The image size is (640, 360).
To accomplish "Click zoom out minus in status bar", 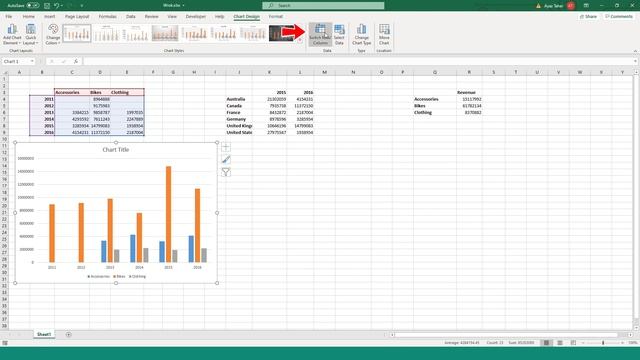I will (583, 343).
